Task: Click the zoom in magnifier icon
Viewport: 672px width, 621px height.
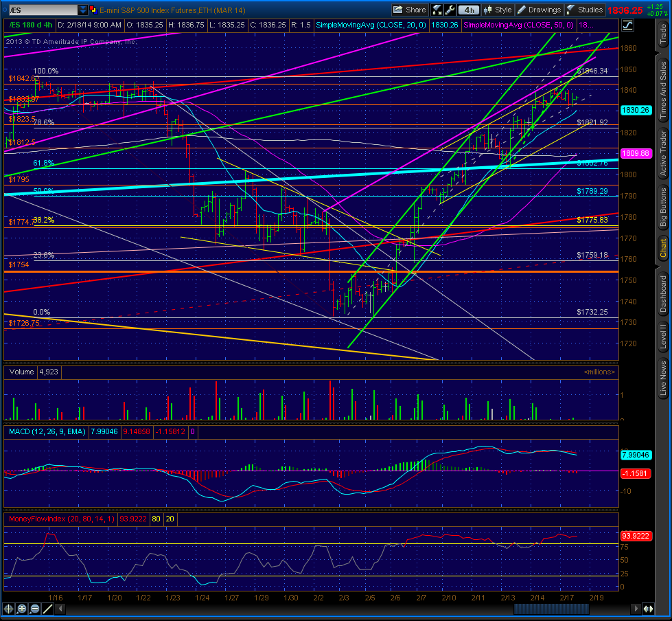Action: pyautogui.click(x=22, y=609)
